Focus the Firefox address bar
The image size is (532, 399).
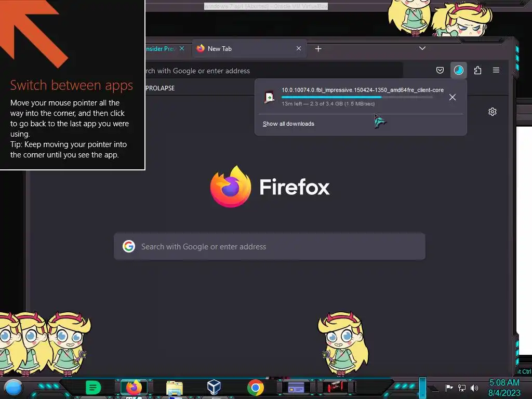click(274, 71)
